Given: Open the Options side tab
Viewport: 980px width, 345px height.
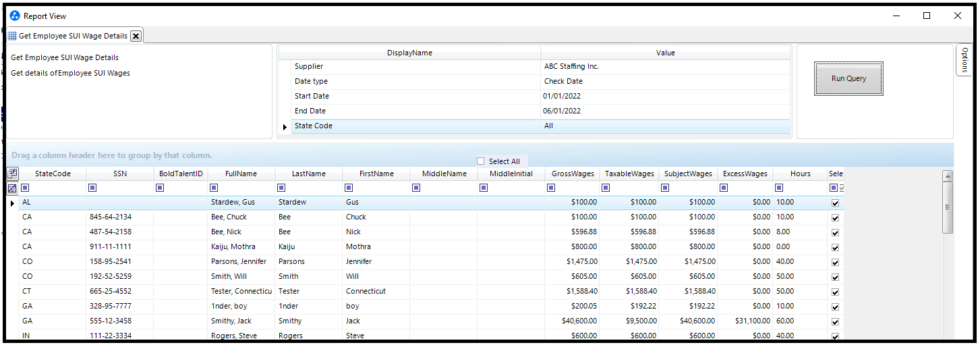Looking at the screenshot, I should pyautogui.click(x=964, y=60).
